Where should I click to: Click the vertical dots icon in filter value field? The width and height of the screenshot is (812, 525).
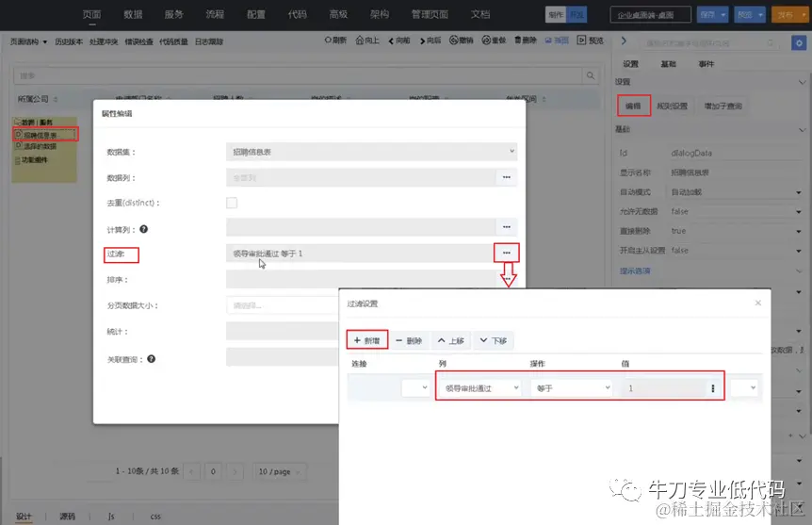[713, 388]
